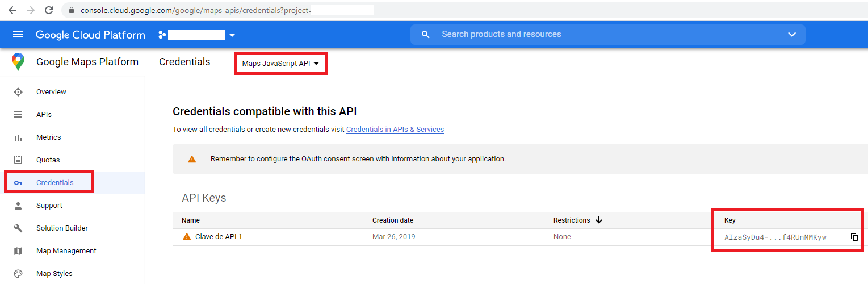Click the Overview icon in sidebar
868x284 pixels.
[x=18, y=92]
